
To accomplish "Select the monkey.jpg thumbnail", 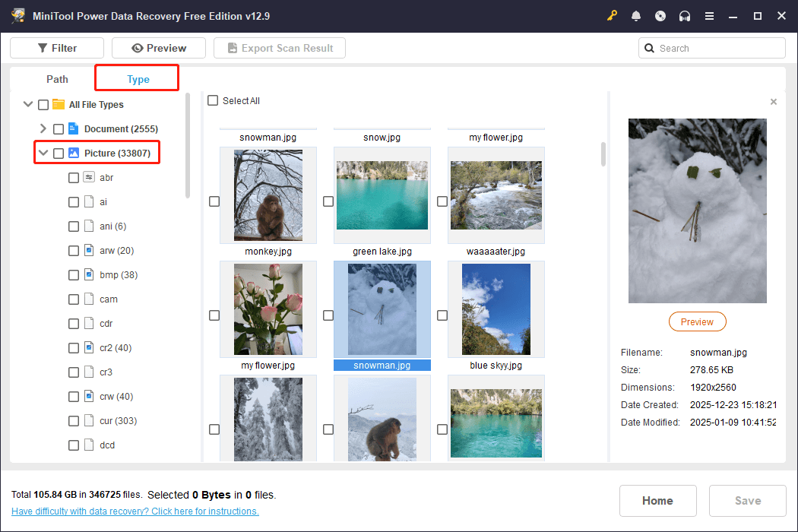I will [268, 195].
